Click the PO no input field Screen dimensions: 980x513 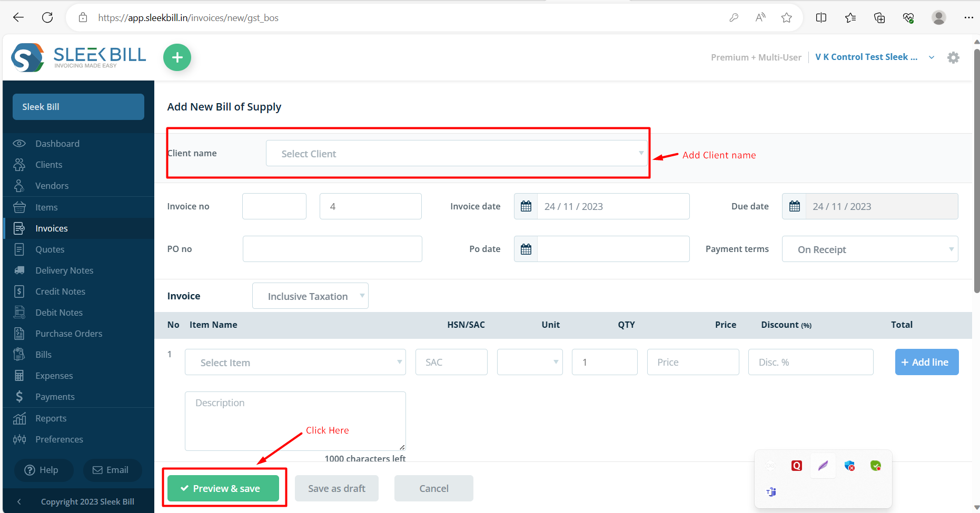pyautogui.click(x=332, y=249)
